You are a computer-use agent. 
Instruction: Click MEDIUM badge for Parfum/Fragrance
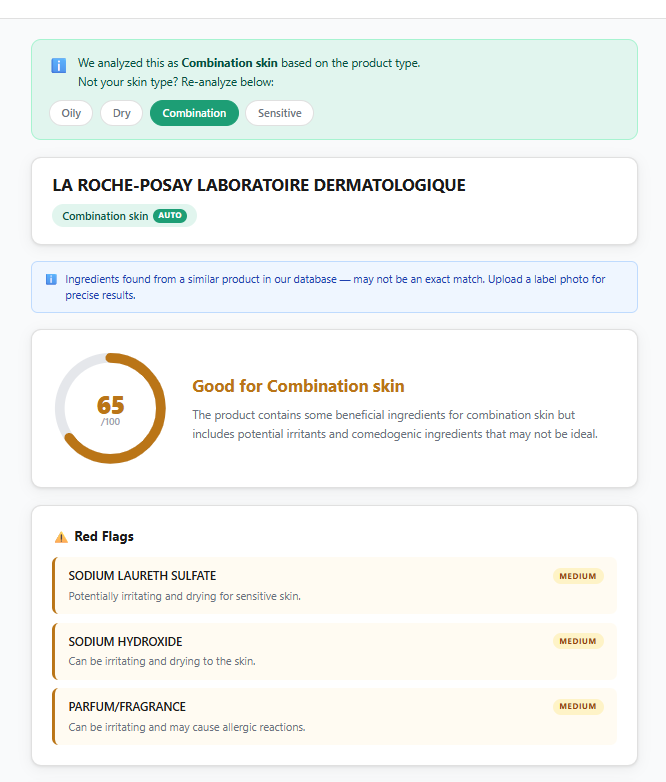point(578,706)
